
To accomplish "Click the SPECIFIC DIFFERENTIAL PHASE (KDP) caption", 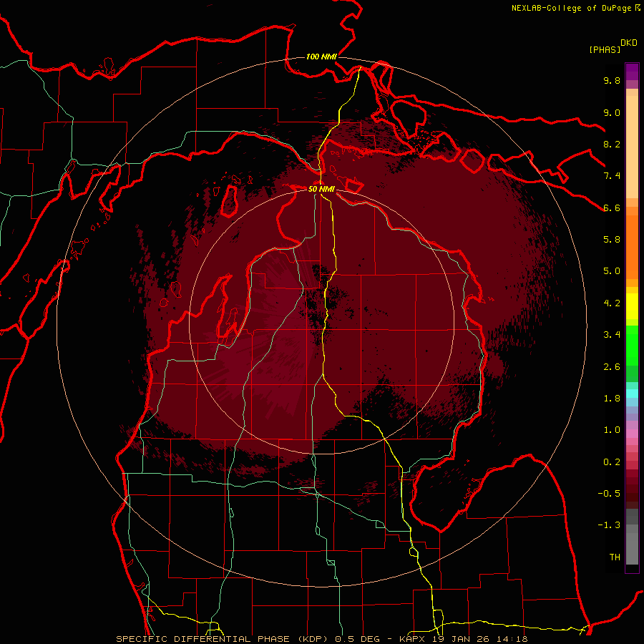I will (224, 639).
